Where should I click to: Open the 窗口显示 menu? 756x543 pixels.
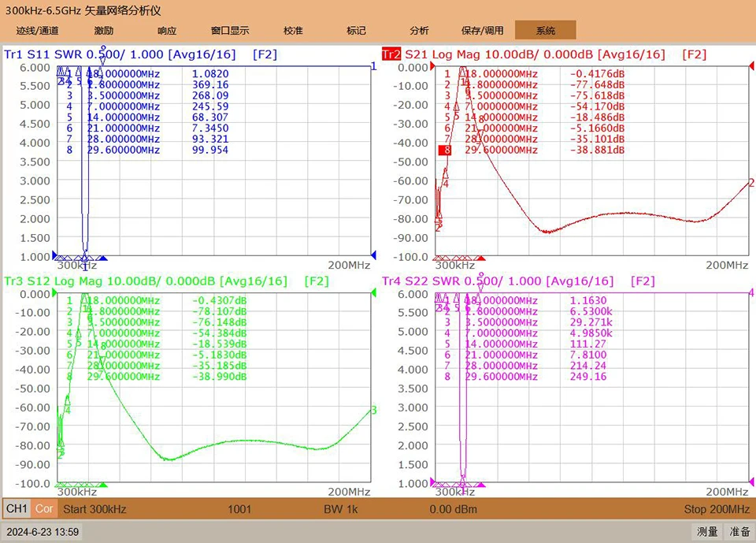pyautogui.click(x=230, y=31)
